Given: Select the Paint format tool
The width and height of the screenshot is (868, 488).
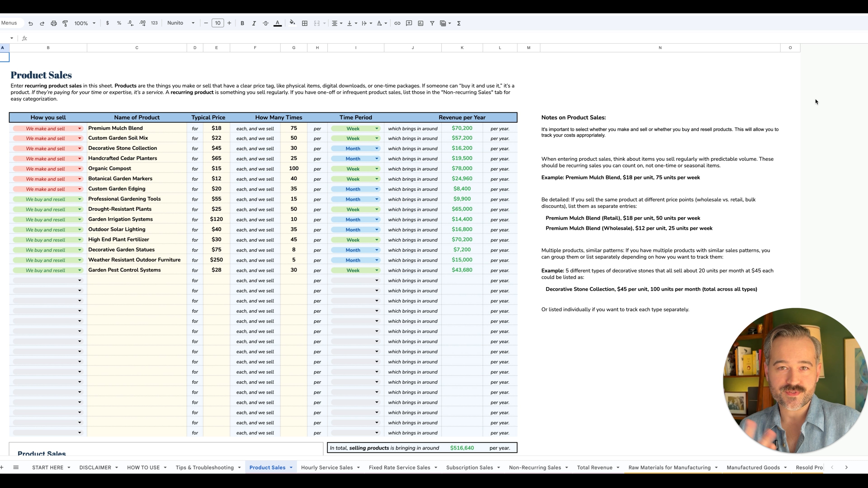Looking at the screenshot, I should pyautogui.click(x=65, y=23).
